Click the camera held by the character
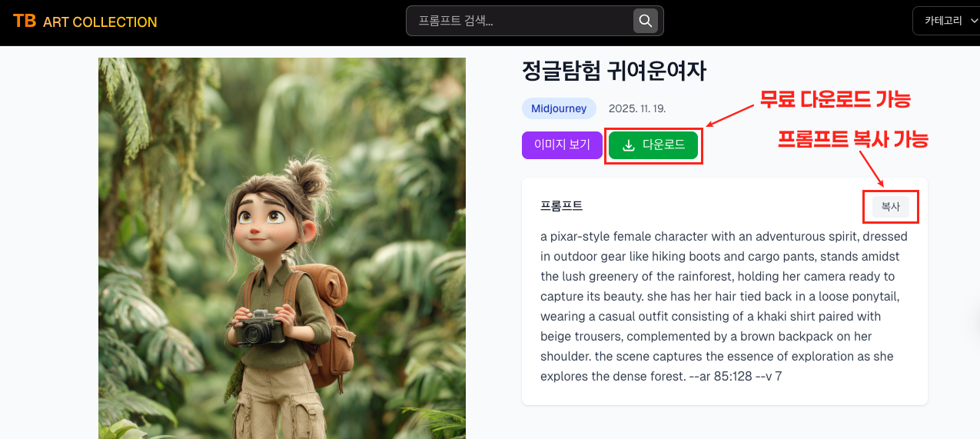 pyautogui.click(x=261, y=328)
